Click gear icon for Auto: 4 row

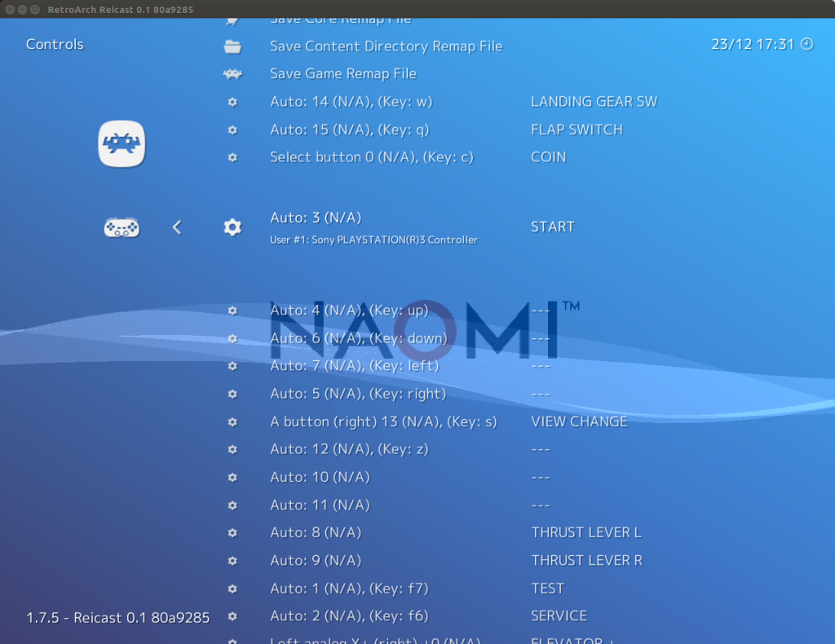coord(232,311)
